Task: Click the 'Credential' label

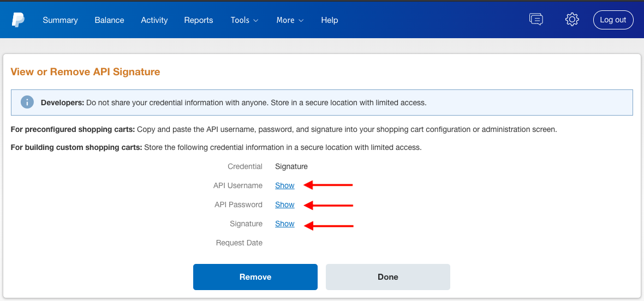Action: click(x=245, y=166)
